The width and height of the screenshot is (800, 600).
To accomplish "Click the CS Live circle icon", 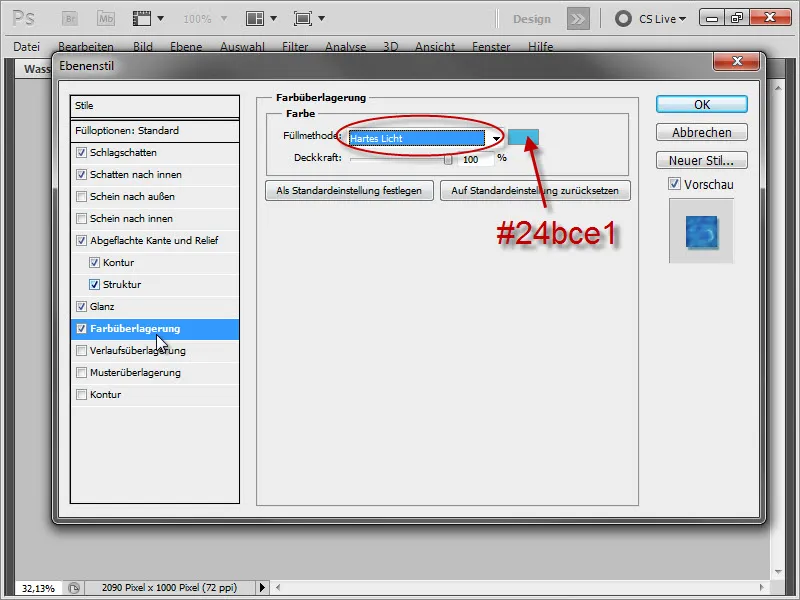I will click(623, 19).
